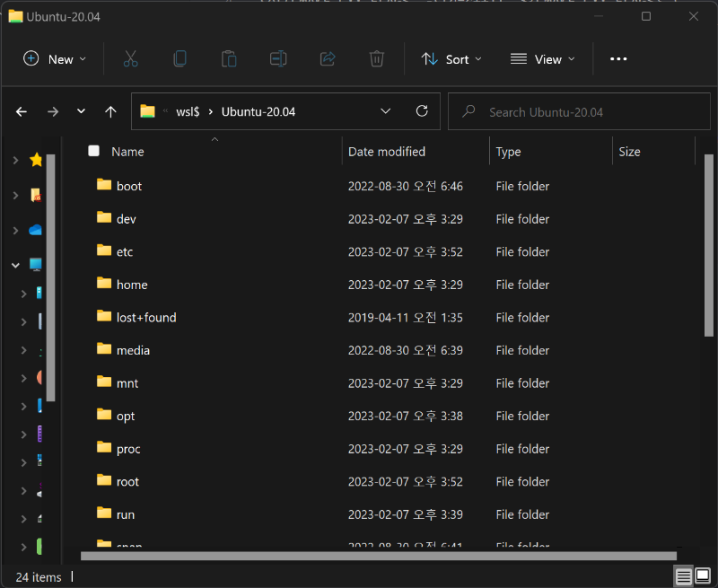Click the folder icon in address bar

147,111
